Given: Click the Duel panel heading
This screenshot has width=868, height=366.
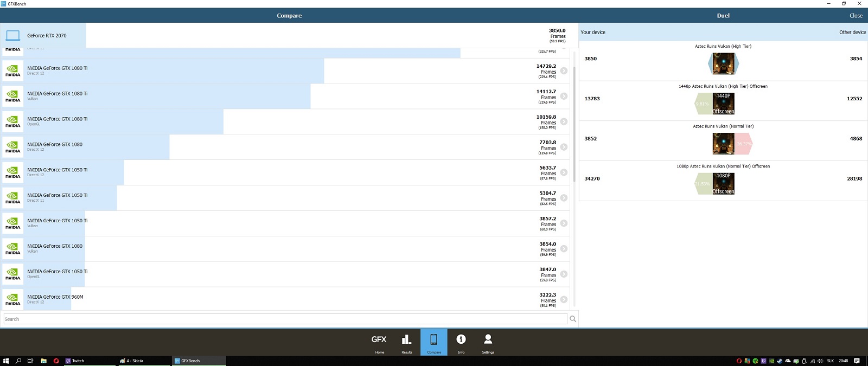Looking at the screenshot, I should [x=723, y=16].
